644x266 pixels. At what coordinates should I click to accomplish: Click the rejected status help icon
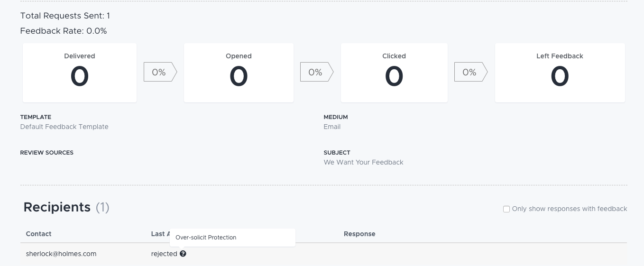click(183, 254)
